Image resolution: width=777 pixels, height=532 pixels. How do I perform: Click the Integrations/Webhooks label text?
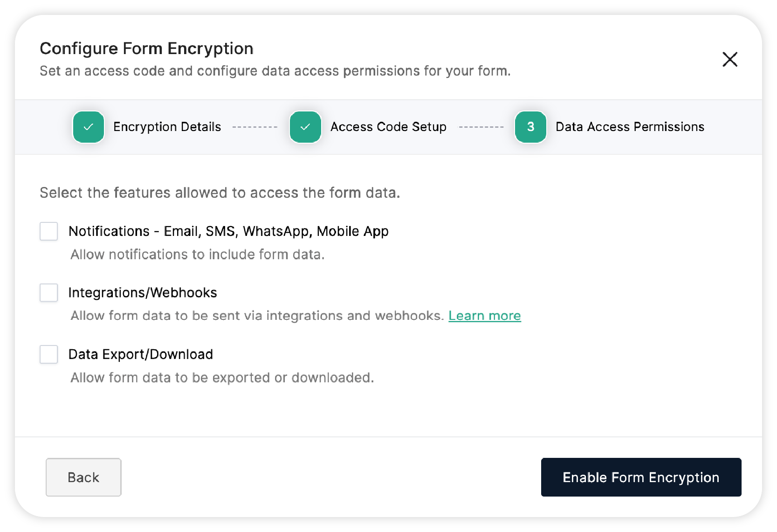[x=143, y=293]
